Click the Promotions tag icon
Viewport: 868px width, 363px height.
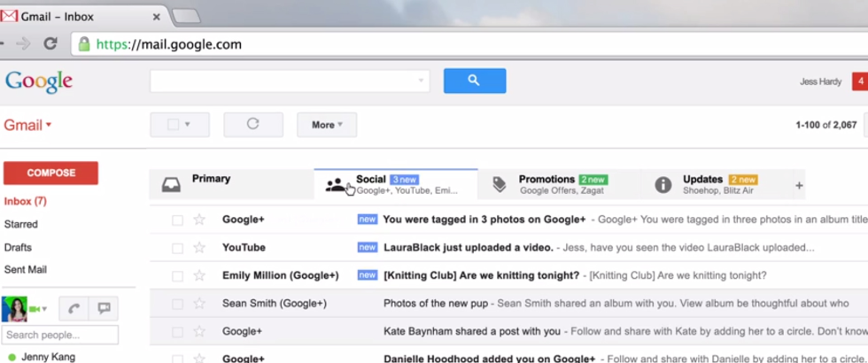[500, 184]
